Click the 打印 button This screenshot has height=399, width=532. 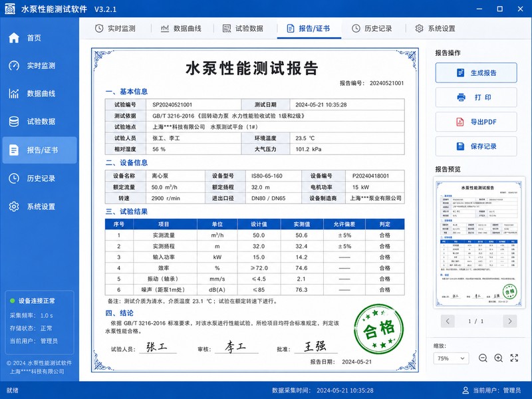(476, 97)
